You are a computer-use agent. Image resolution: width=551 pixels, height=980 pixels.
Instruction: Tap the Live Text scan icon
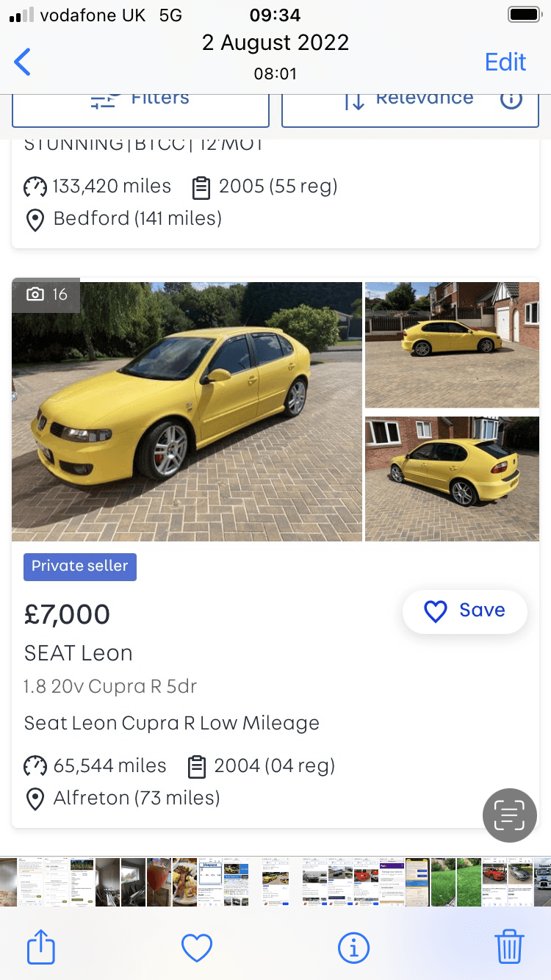pos(509,815)
